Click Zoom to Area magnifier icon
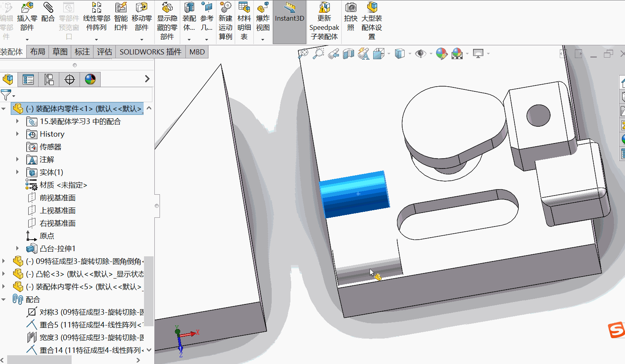625x364 pixels. 318,53
